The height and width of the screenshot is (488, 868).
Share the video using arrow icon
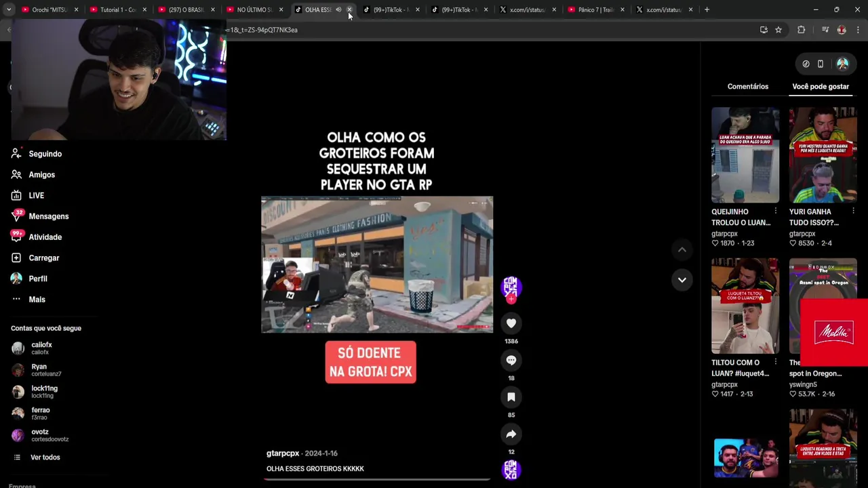(x=511, y=434)
